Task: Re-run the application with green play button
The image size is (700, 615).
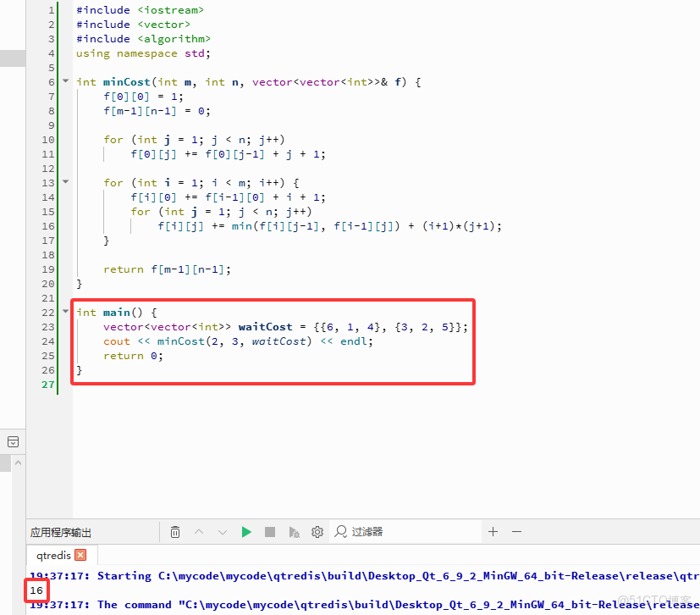Action: point(246,532)
